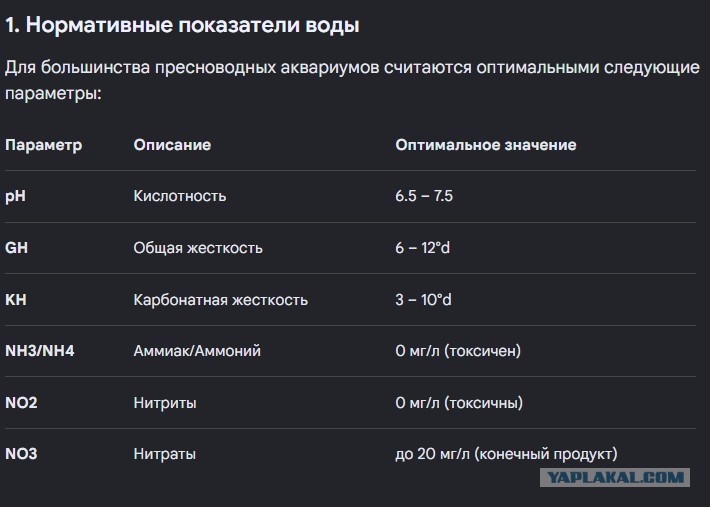Click the 'Описание' column header
Viewport: 710px width, 507px height.
click(172, 145)
